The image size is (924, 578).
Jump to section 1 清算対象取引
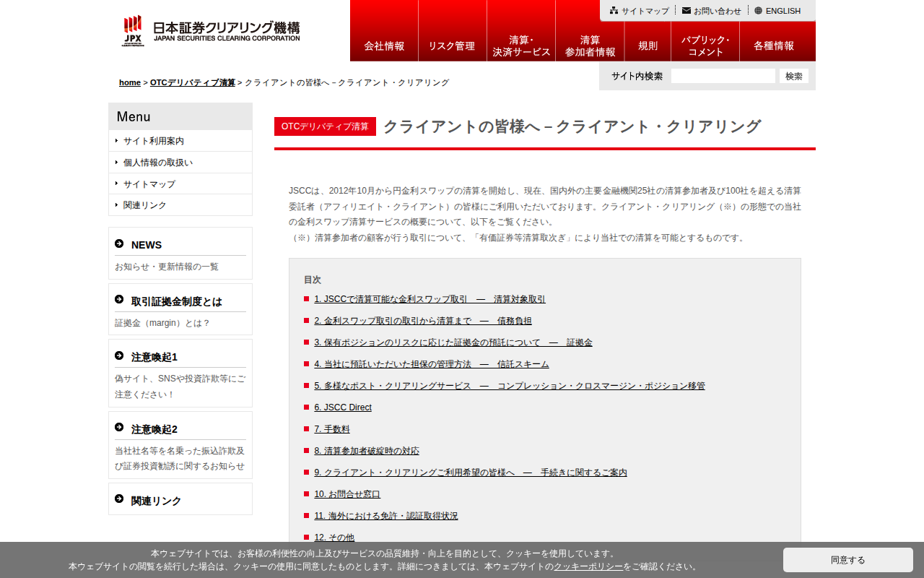pyautogui.click(x=430, y=299)
